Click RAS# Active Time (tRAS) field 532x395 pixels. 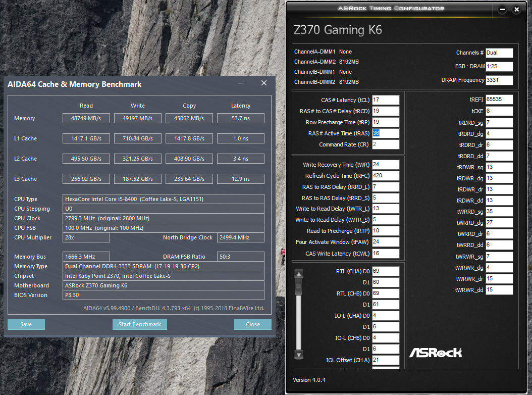(386, 133)
